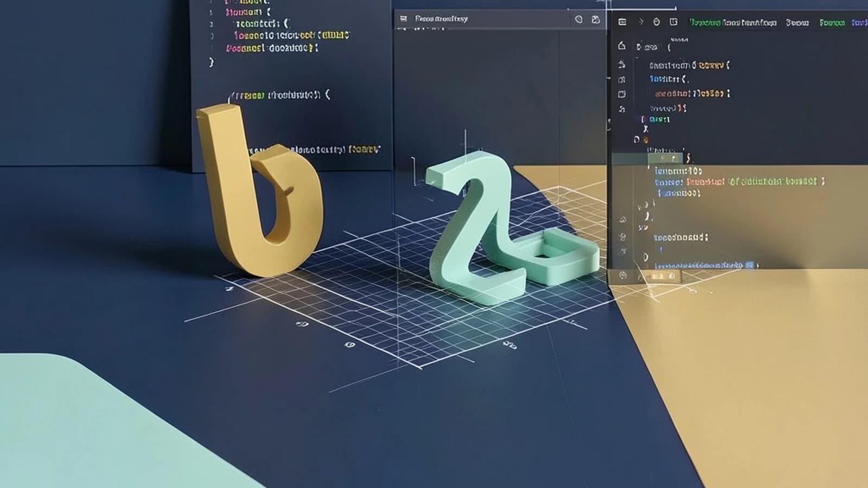Select the topmost home-shaped icon in right sidebar
This screenshot has width=868, height=488.
622,46
